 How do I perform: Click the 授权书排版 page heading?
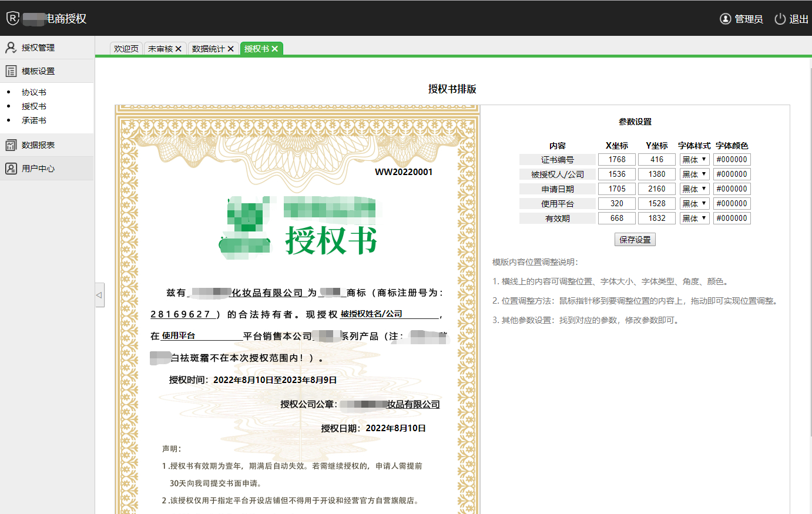(x=452, y=89)
